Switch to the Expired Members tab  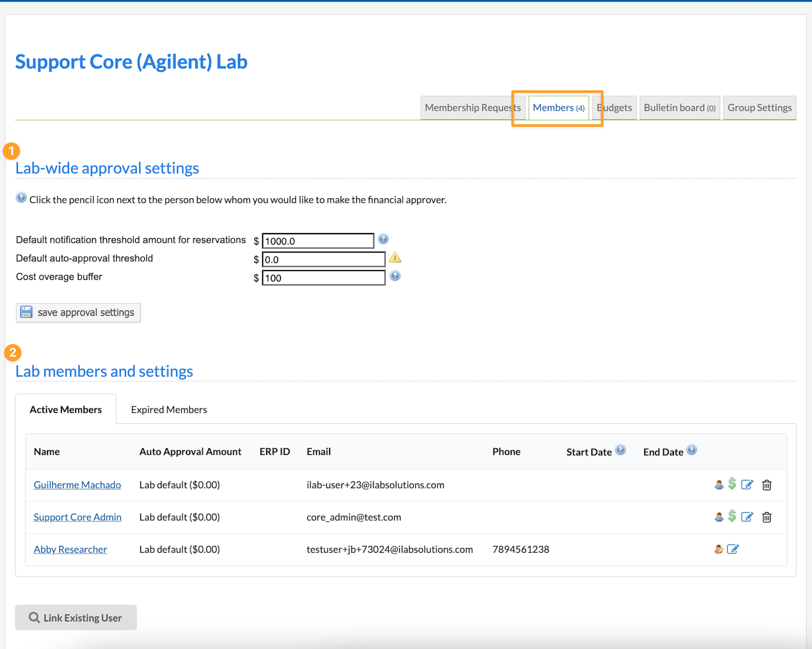pos(169,410)
